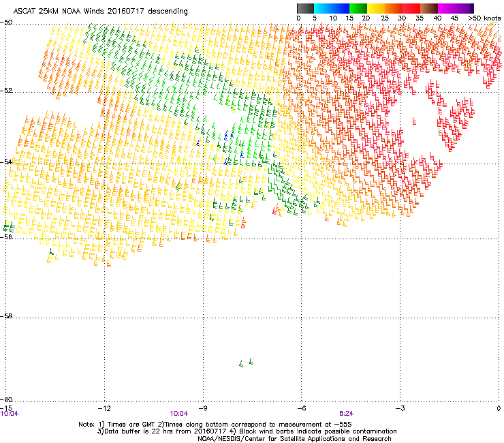Click the '-54' latitude axis label

[6, 162]
